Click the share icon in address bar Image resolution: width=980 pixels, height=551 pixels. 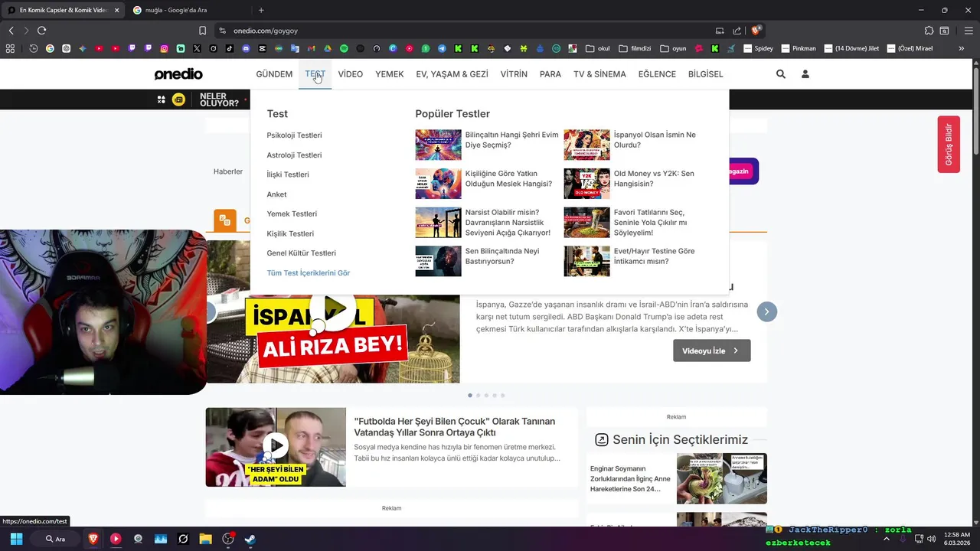(737, 31)
